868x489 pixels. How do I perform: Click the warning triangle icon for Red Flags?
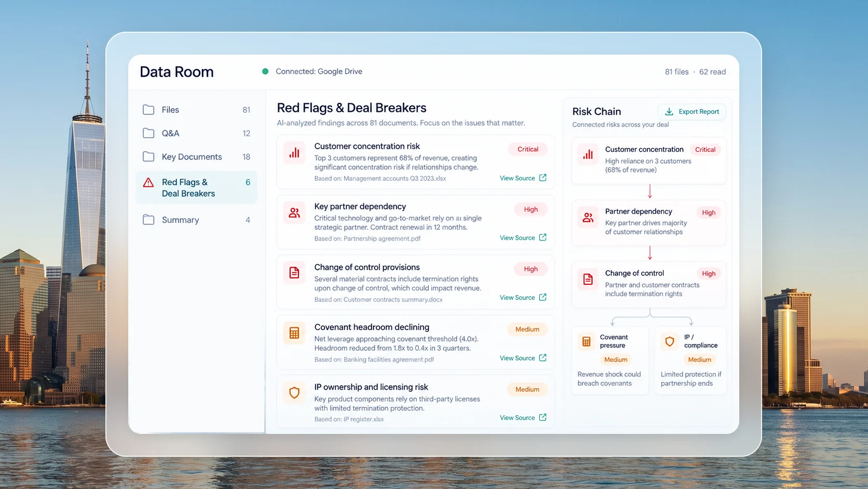(148, 182)
